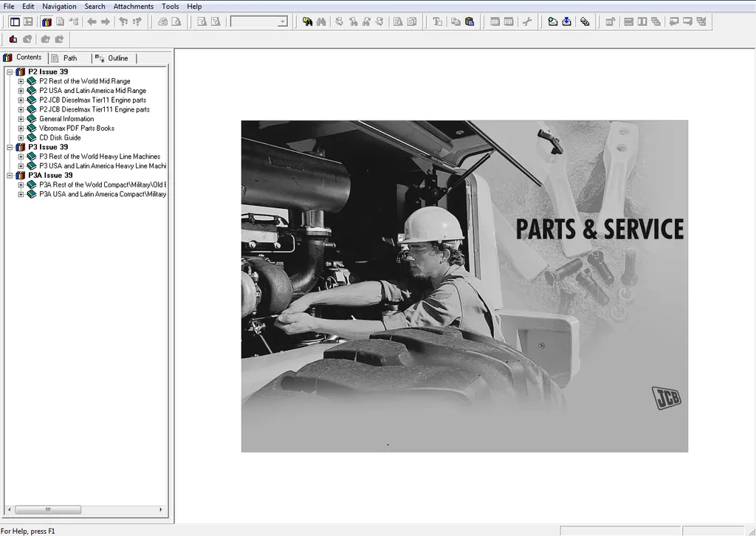The width and height of the screenshot is (756, 536).
Task: Open the Navigation menu
Action: [59, 6]
